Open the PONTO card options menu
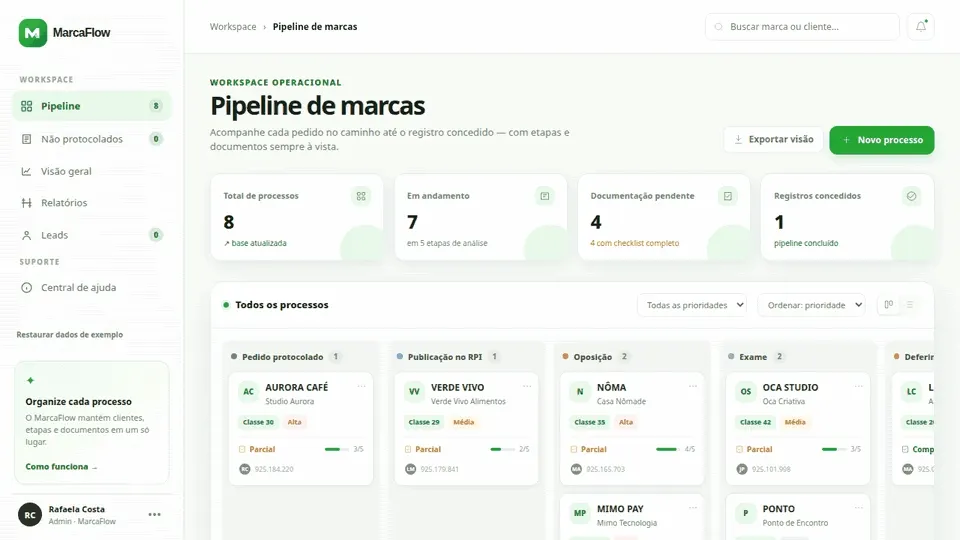The height and width of the screenshot is (540, 960). pyautogui.click(x=858, y=508)
